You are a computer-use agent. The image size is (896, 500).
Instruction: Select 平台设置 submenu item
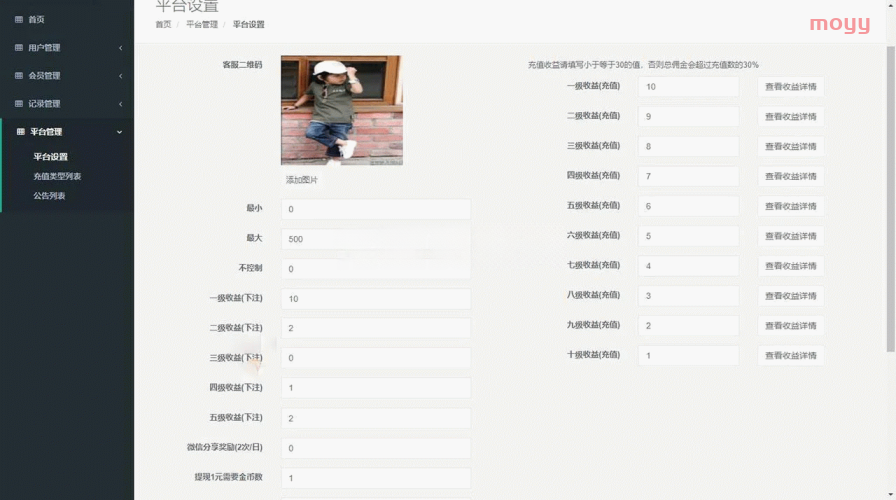[x=50, y=157]
